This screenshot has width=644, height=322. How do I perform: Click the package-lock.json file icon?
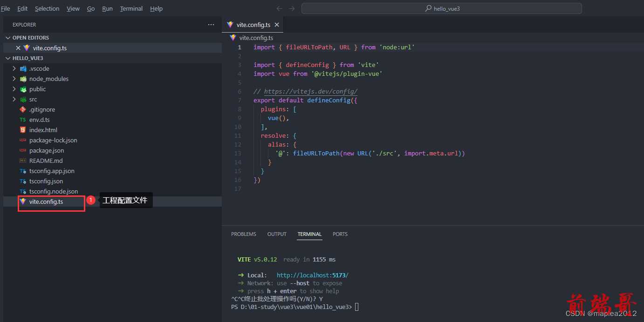(23, 140)
